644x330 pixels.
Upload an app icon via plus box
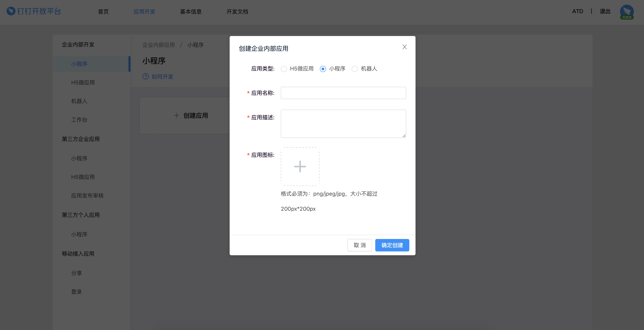[300, 167]
